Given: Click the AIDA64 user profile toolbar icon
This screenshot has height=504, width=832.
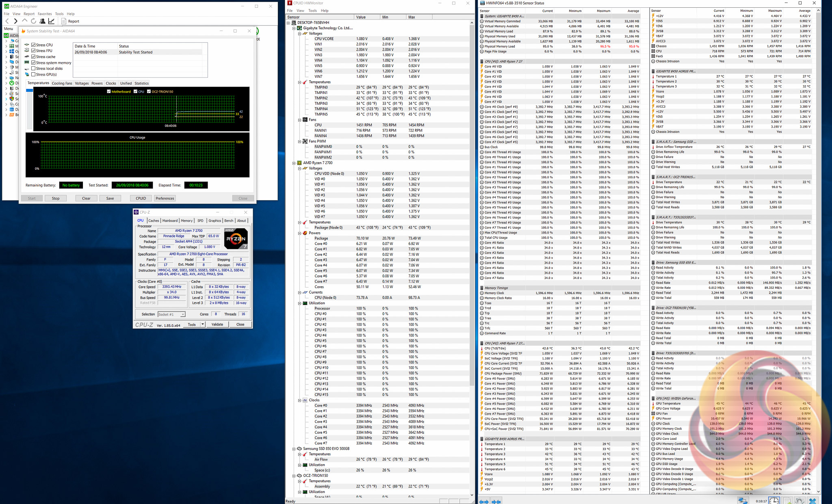Looking at the screenshot, I should pyautogui.click(x=42, y=21).
